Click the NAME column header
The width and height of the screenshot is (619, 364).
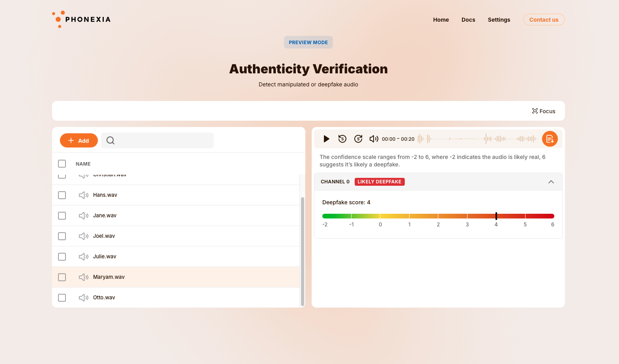83,164
